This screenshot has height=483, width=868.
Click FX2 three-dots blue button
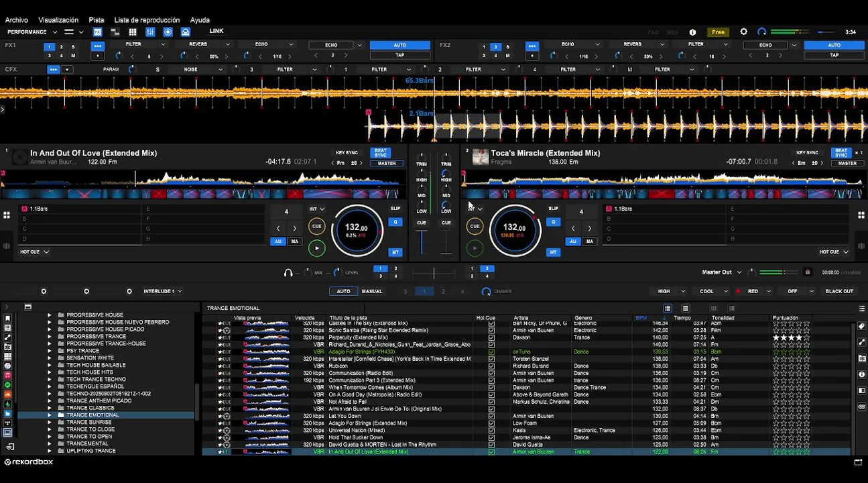click(532, 46)
